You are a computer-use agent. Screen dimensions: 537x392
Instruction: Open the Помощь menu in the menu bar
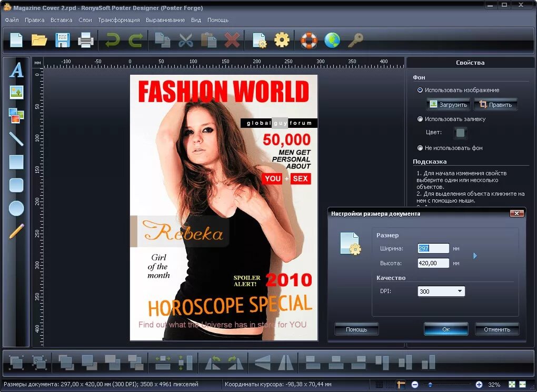click(x=218, y=20)
